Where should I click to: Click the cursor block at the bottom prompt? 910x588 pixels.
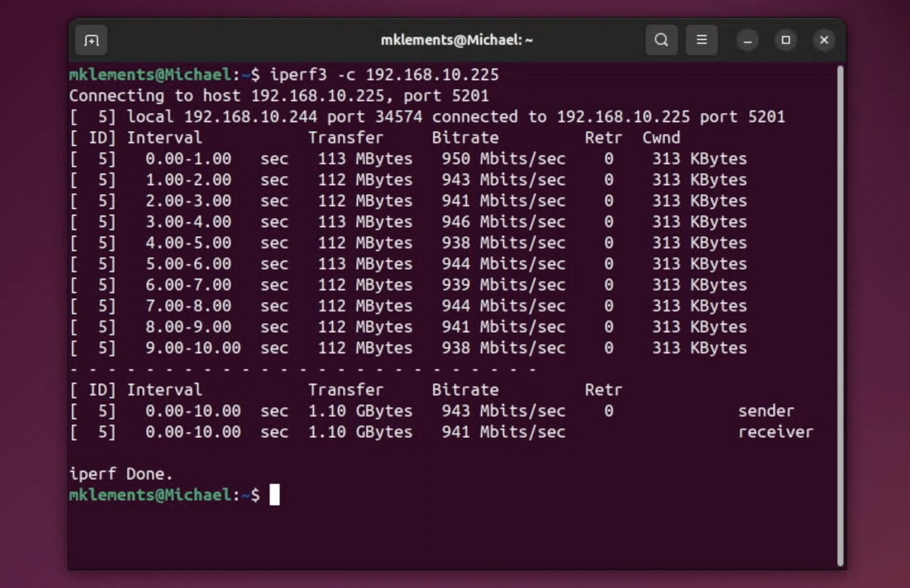pos(274,495)
